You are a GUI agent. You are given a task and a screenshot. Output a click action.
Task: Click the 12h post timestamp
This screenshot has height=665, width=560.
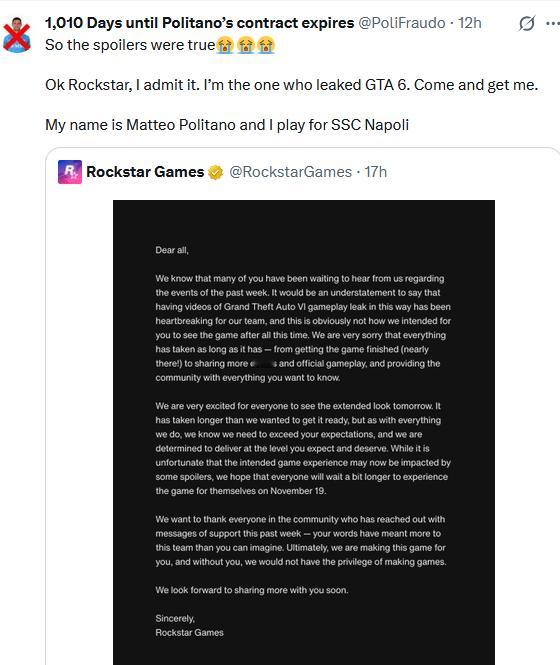(470, 23)
